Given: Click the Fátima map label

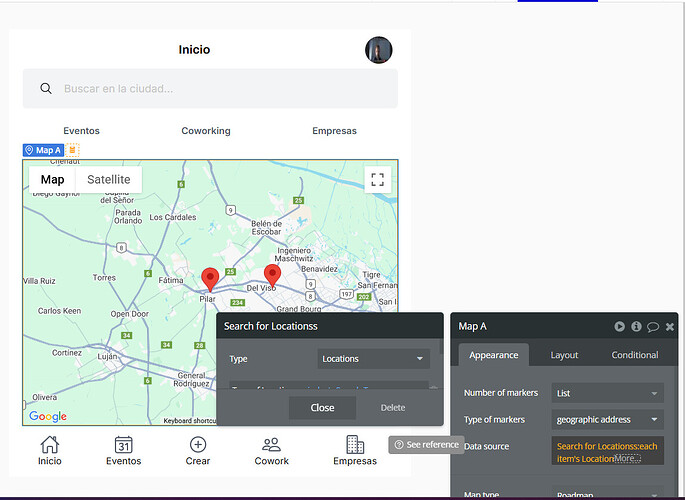Looking at the screenshot, I should tap(171, 280).
